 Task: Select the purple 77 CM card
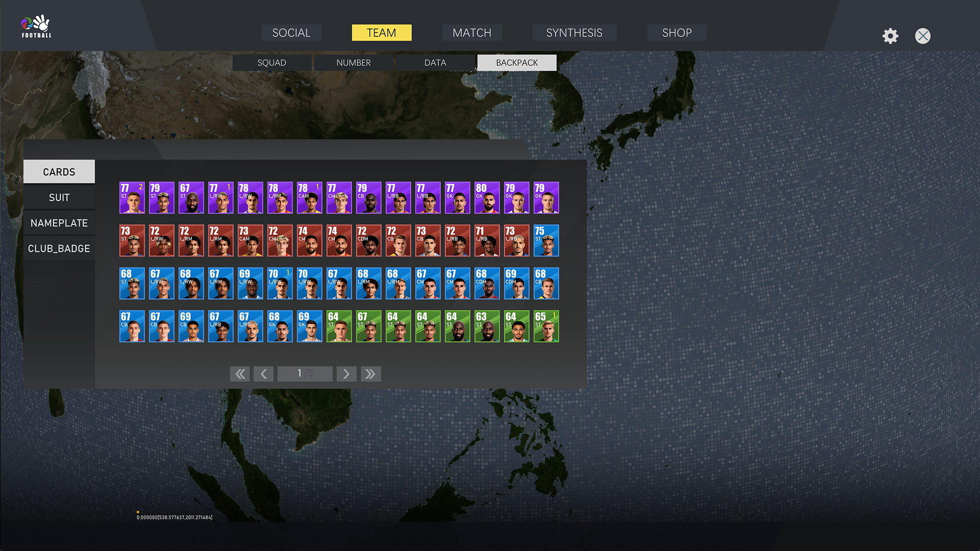339,197
